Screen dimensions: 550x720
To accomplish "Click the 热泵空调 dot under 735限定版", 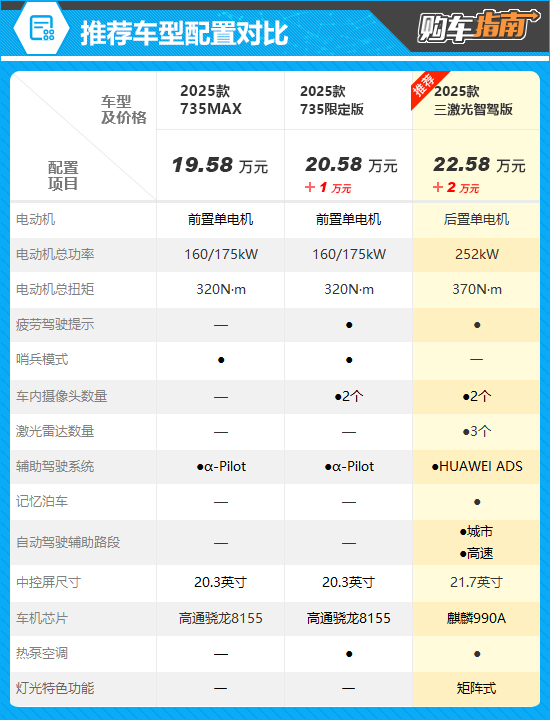I will (x=349, y=654).
